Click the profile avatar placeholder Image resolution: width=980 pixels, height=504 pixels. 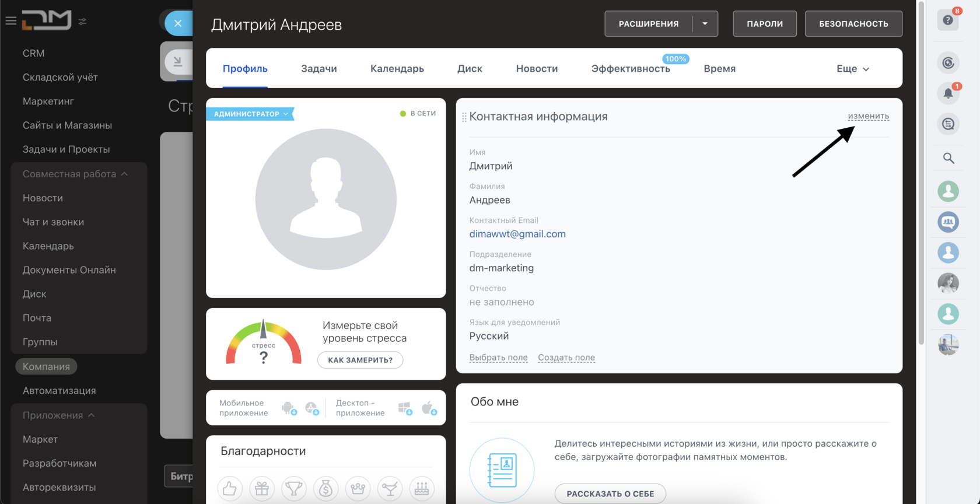pos(326,199)
